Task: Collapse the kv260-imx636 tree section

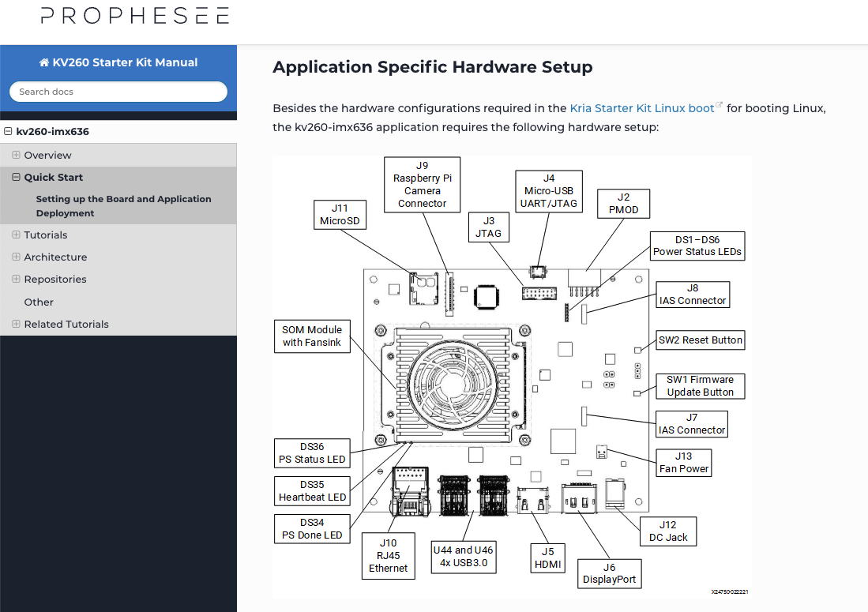Action: tap(8, 132)
